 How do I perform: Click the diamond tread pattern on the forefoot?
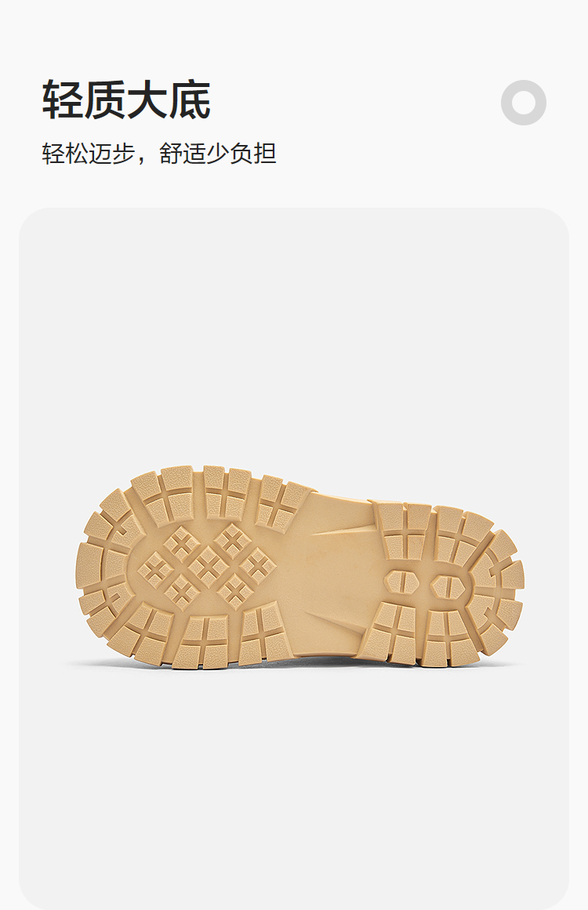pos(207,567)
